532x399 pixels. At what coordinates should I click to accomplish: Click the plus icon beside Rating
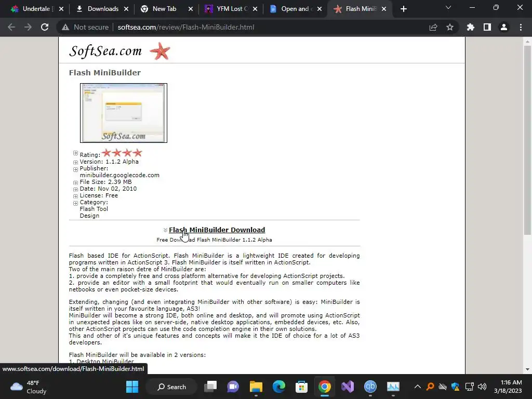[x=76, y=153]
